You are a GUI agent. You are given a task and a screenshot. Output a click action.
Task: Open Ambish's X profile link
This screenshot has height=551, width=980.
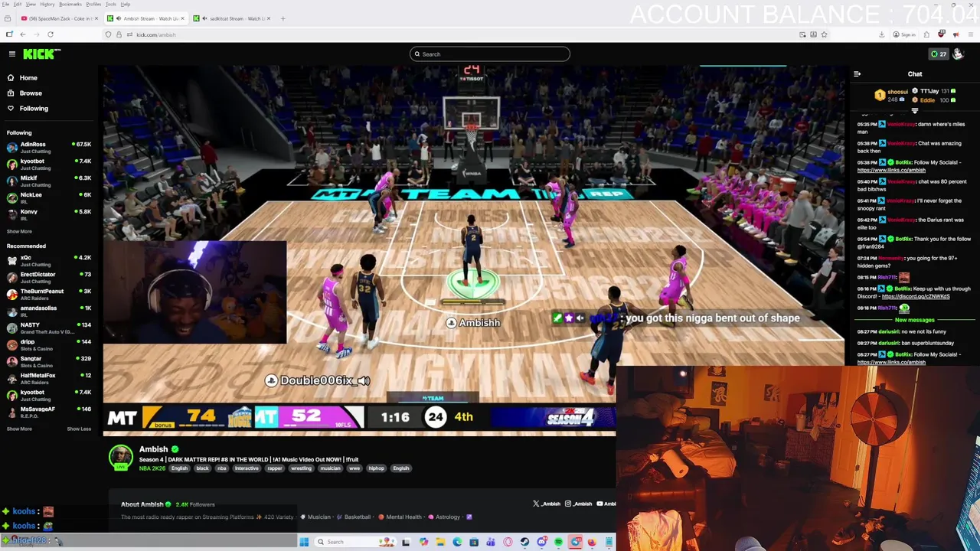(546, 504)
